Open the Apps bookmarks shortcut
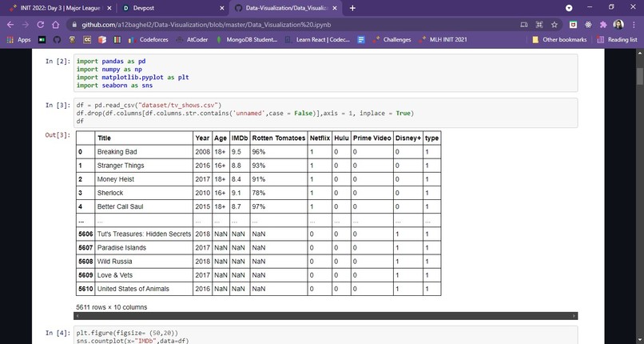Screen dimensions: 644x344 point(19,40)
